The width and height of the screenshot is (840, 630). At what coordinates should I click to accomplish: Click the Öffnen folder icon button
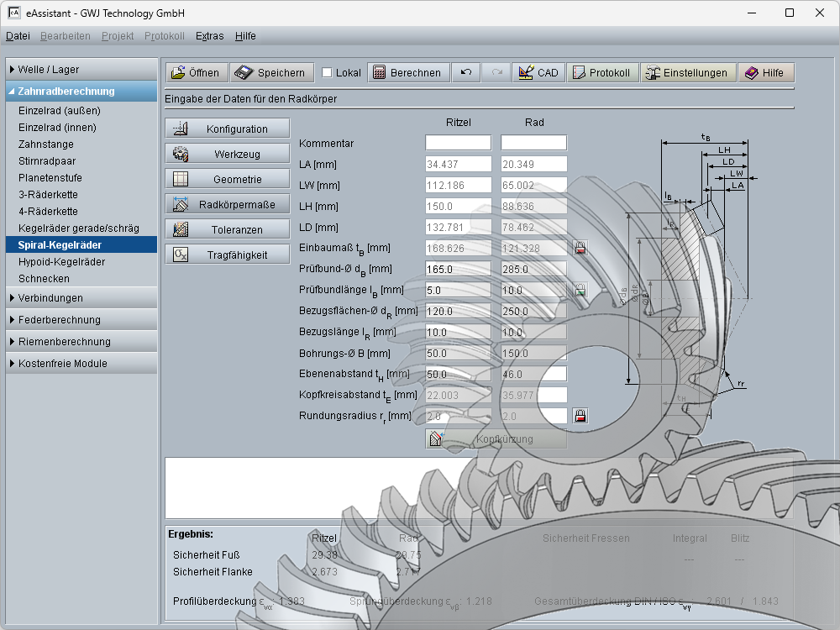(x=196, y=73)
